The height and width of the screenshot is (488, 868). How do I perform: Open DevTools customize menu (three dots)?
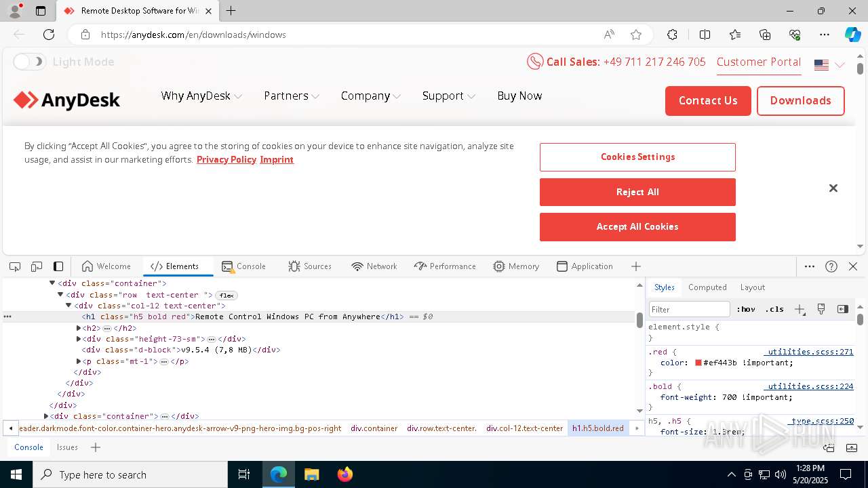tap(810, 266)
